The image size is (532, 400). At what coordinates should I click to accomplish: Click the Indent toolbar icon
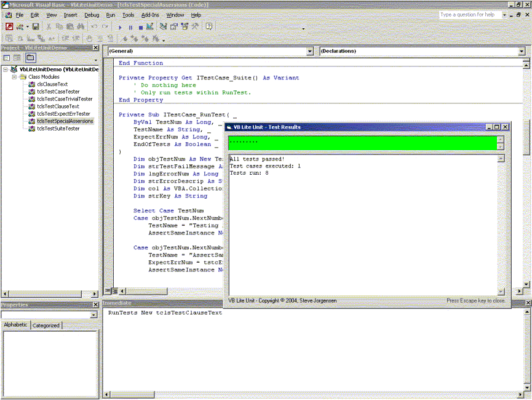pyautogui.click(x=65, y=38)
